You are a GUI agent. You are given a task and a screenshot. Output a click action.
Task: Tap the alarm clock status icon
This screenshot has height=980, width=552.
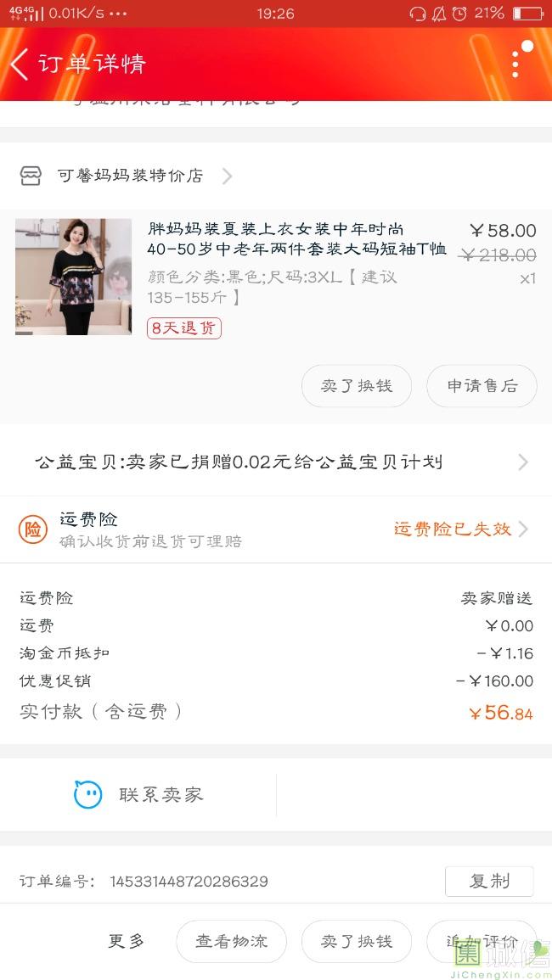pyautogui.click(x=459, y=14)
